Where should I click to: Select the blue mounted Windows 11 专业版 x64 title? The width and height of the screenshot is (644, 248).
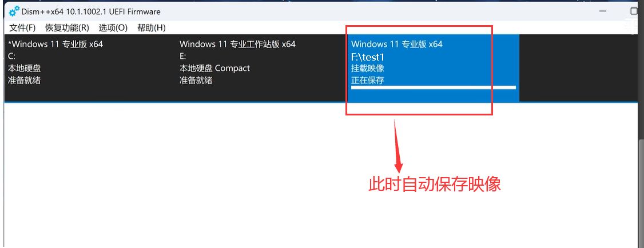[x=397, y=44]
